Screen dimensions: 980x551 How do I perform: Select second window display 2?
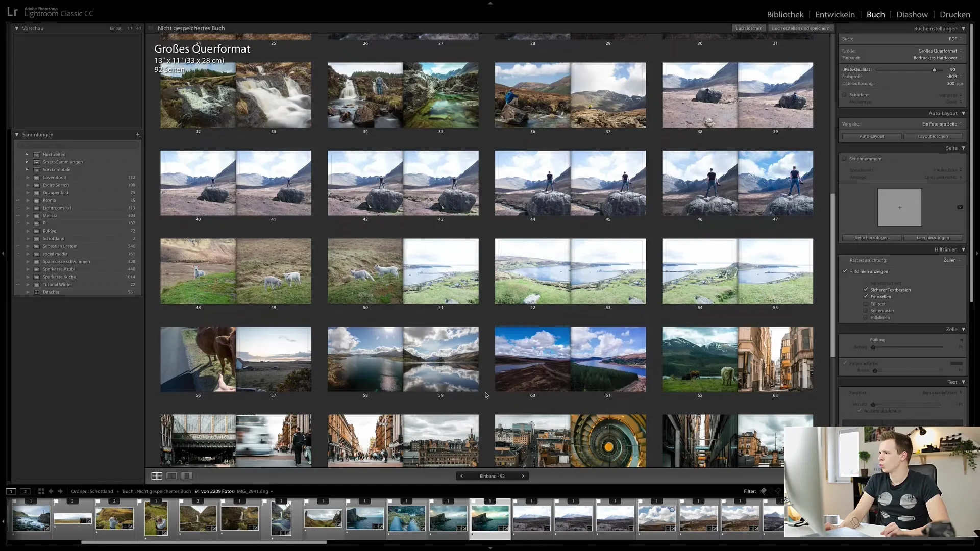pos(25,491)
